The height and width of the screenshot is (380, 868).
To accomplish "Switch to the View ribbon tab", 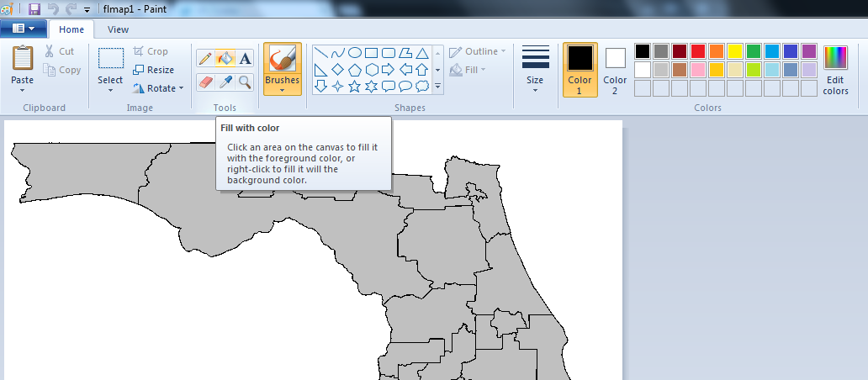I will point(118,29).
